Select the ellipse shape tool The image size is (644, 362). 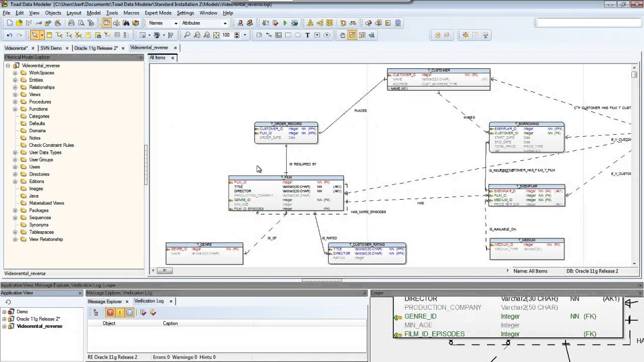(298, 35)
